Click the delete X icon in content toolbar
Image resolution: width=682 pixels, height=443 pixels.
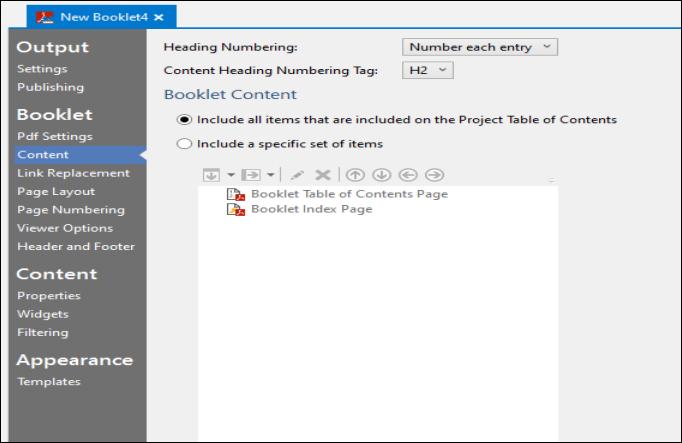322,174
